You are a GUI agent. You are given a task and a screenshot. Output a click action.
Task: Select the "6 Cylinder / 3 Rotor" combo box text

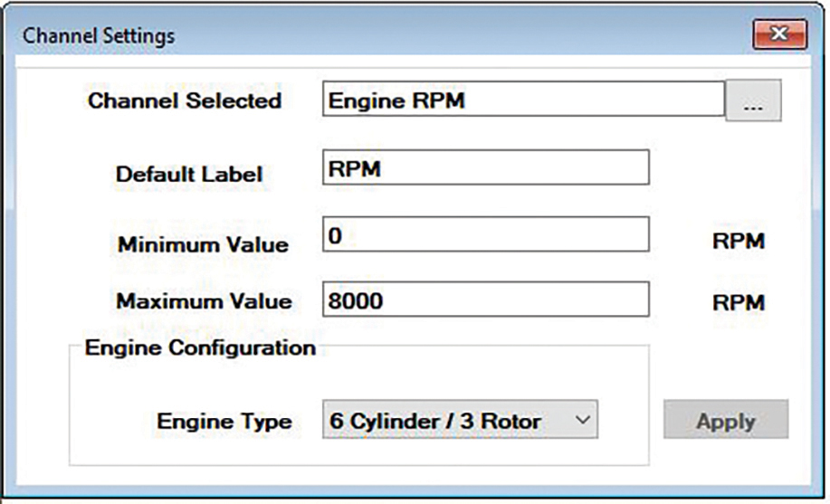(434, 421)
